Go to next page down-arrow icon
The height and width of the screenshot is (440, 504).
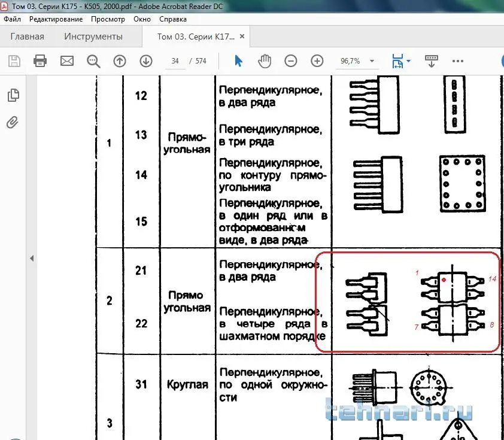pyautogui.click(x=146, y=60)
